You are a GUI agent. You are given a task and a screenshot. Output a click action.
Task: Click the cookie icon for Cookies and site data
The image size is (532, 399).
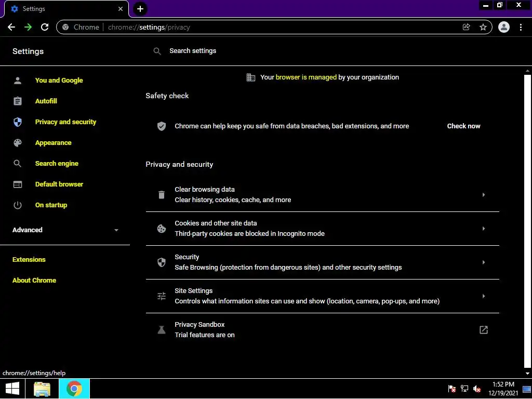coord(162,229)
